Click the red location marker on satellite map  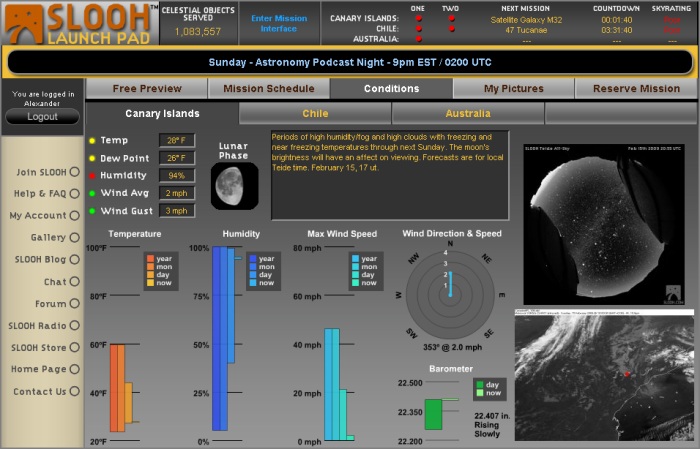click(x=627, y=374)
